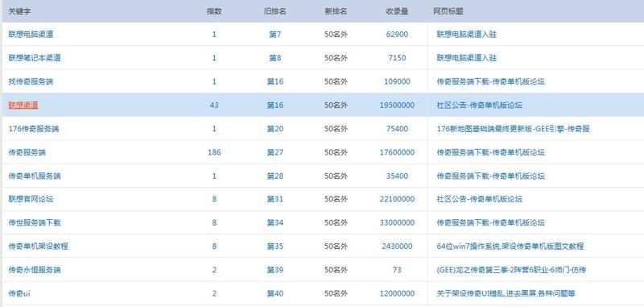The width and height of the screenshot is (644, 307).
Task: Click index value 2 in 传奇ui row
Action: point(214,294)
